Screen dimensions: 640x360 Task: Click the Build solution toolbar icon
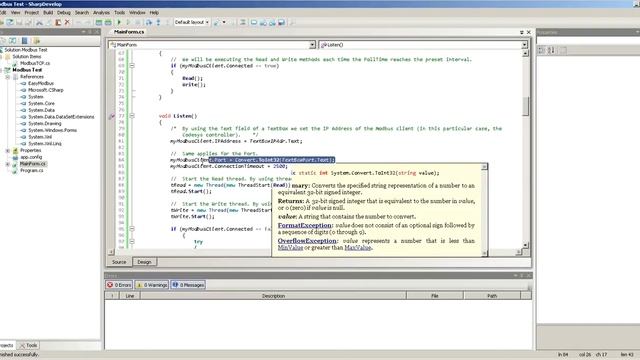(x=99, y=22)
